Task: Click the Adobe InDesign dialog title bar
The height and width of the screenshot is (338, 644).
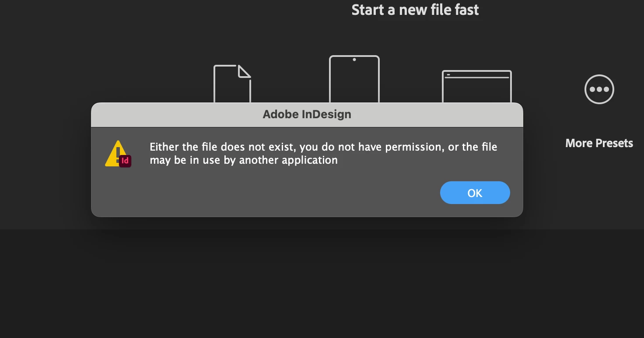Action: click(307, 115)
